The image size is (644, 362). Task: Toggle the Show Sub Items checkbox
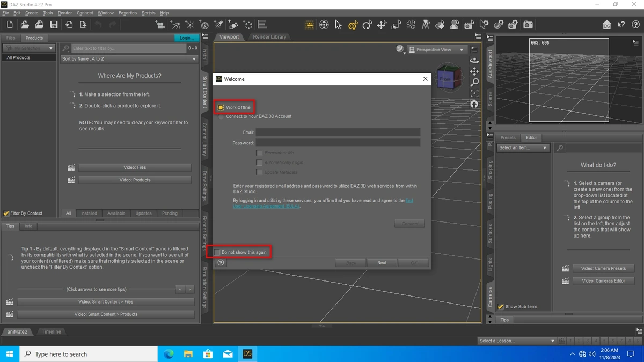[x=501, y=307]
